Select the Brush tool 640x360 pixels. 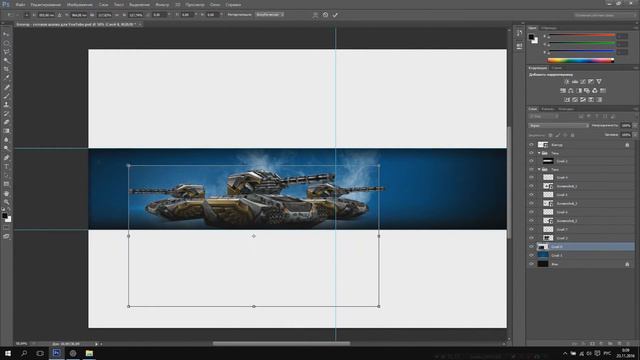(7, 96)
